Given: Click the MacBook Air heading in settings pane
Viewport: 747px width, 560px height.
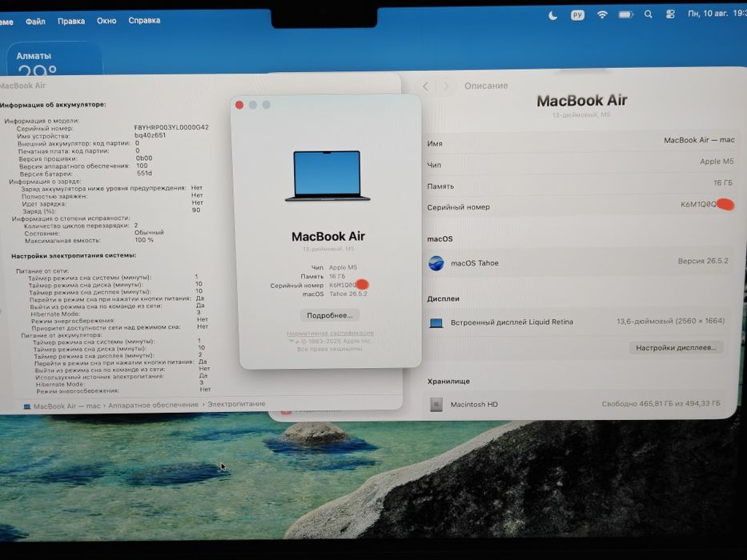Looking at the screenshot, I should point(582,101).
